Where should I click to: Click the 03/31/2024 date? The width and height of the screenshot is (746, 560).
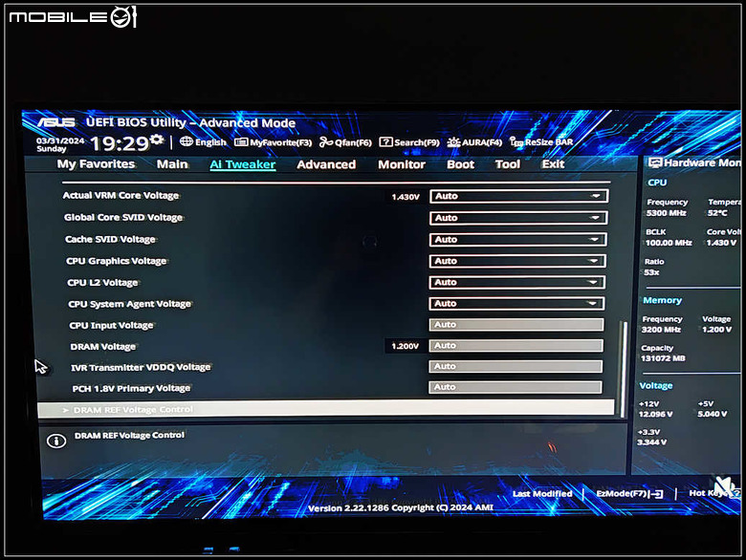pos(60,140)
